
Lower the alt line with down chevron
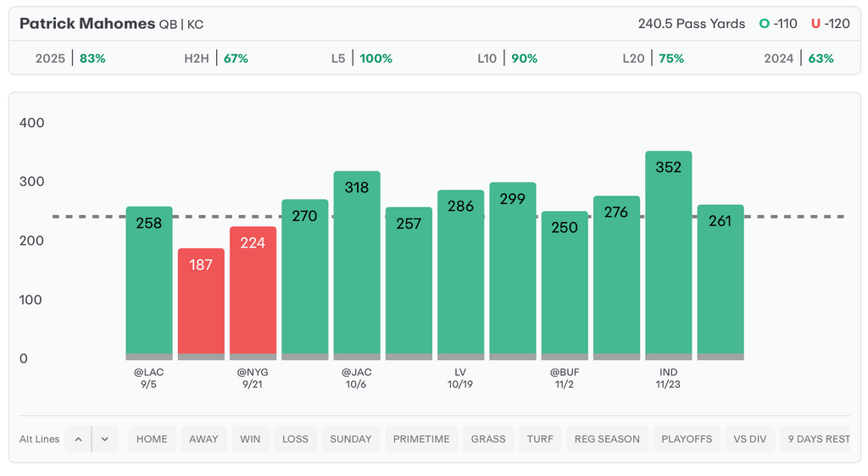coord(104,439)
